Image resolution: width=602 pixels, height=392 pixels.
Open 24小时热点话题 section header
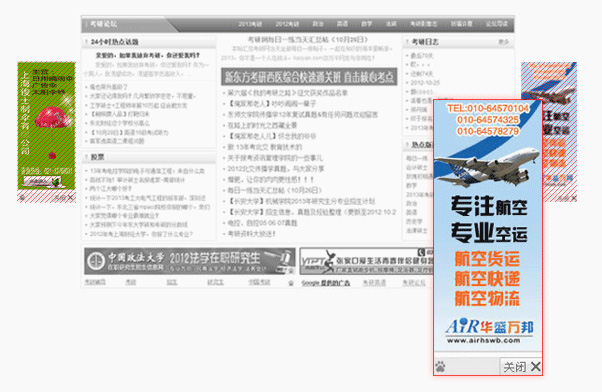pos(114,41)
